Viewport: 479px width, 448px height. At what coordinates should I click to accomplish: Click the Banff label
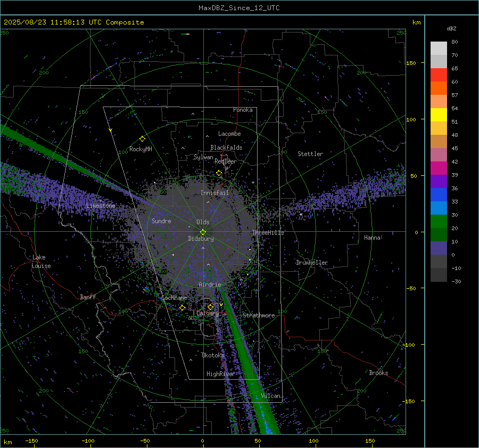(x=88, y=297)
